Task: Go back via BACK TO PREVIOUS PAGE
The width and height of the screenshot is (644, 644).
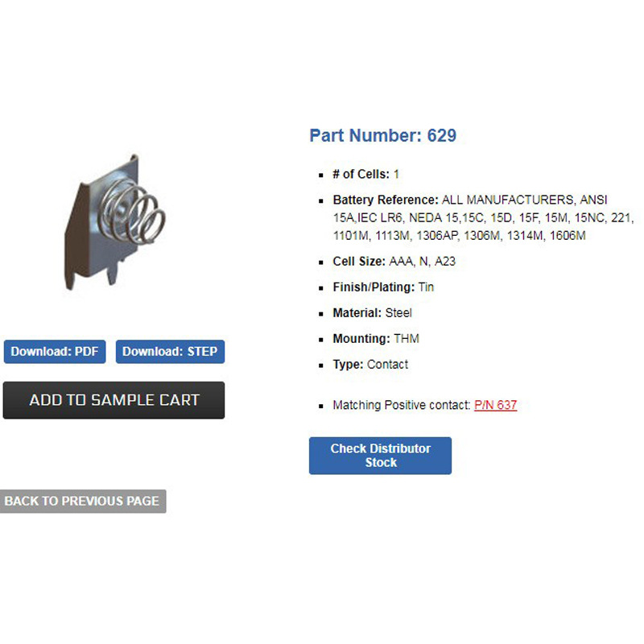Action: 82,501
